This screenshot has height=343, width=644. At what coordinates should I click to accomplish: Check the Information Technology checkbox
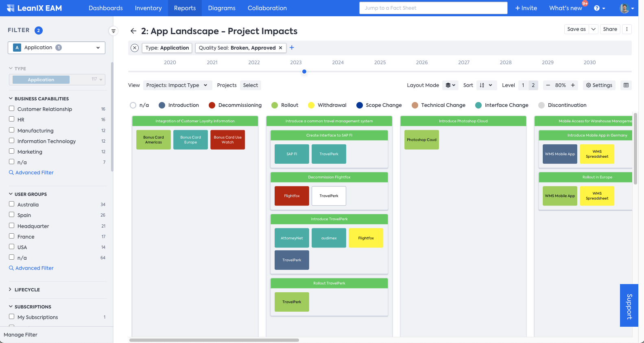coord(12,141)
